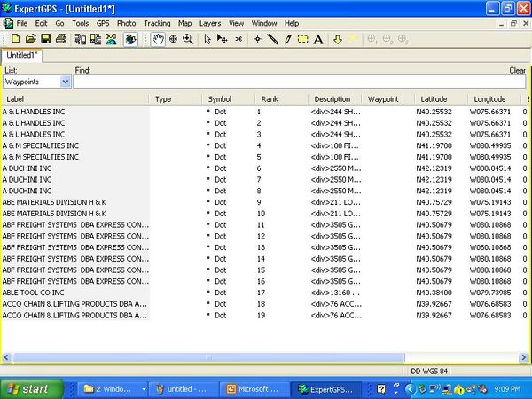Select the crosshair center tool

pos(173,39)
